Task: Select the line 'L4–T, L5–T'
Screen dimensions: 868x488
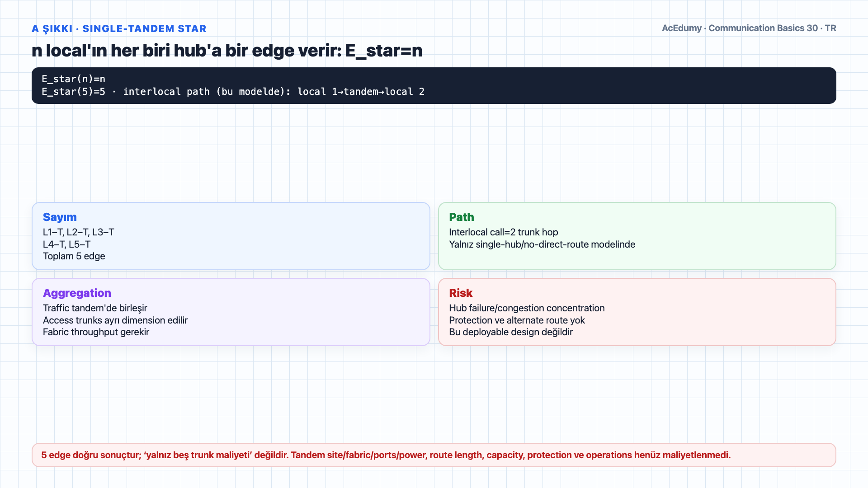Action: 66,244
